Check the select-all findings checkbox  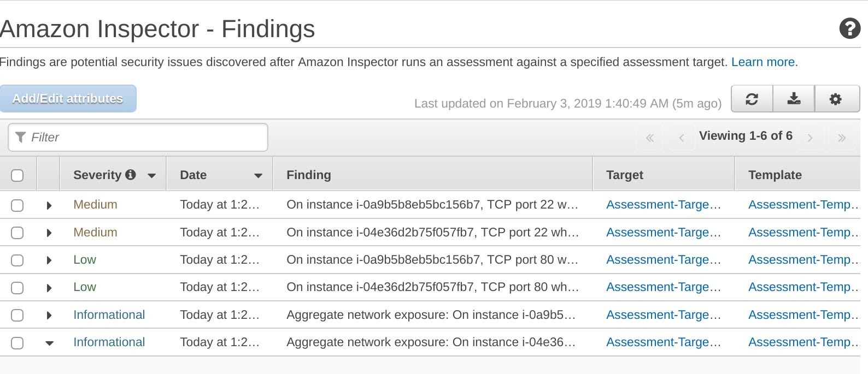click(x=17, y=174)
